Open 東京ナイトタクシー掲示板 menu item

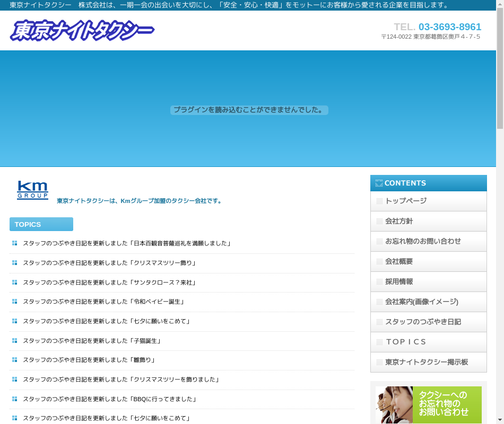pos(429,363)
